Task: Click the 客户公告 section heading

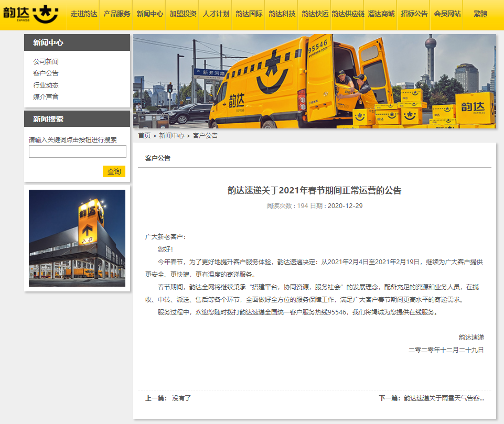Action: pyautogui.click(x=158, y=158)
